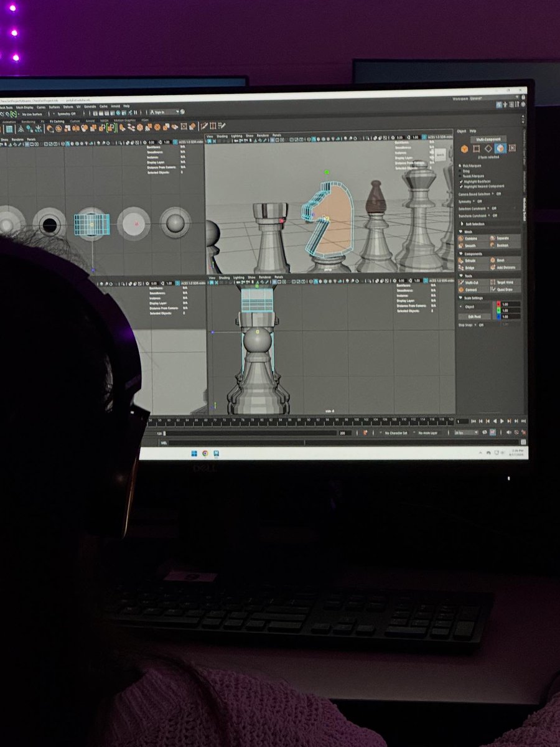560x747 pixels.
Task: Select the Multi-Cut tool
Action: [x=474, y=283]
